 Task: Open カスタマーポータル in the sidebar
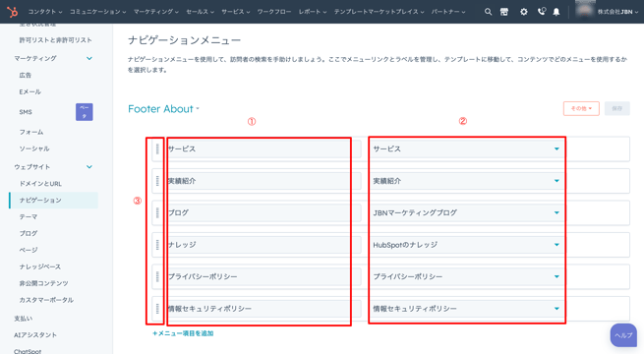[46, 300]
